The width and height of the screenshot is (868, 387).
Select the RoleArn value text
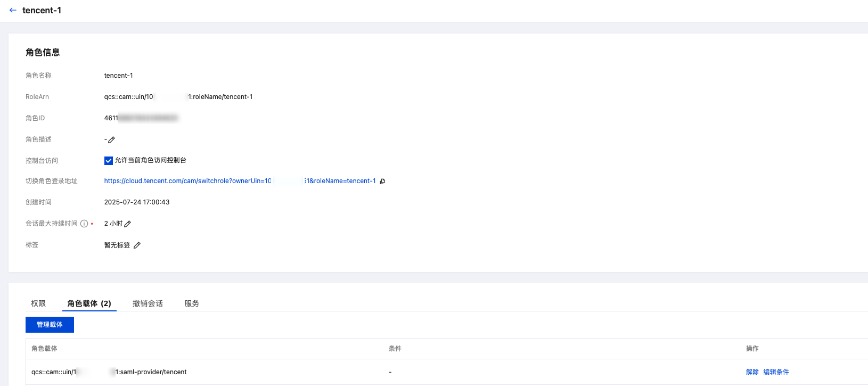pos(178,97)
